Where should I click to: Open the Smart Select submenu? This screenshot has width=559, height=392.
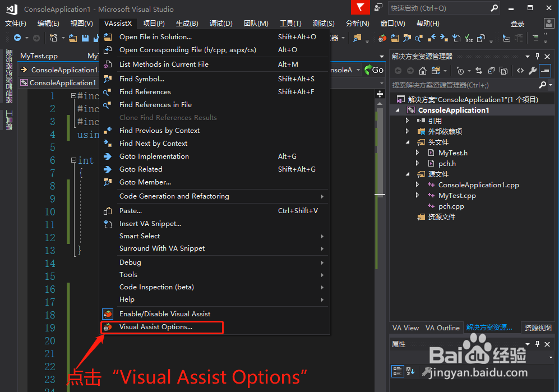(x=214, y=236)
